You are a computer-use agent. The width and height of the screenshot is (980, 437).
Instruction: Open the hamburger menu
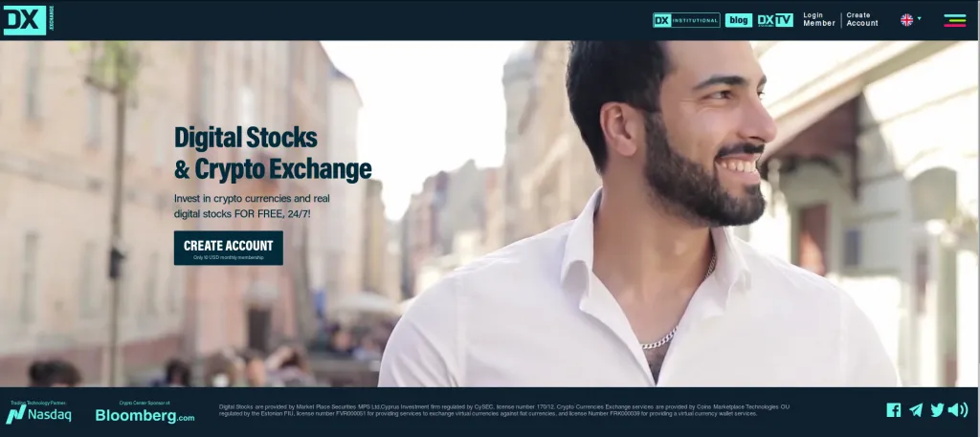pyautogui.click(x=955, y=20)
